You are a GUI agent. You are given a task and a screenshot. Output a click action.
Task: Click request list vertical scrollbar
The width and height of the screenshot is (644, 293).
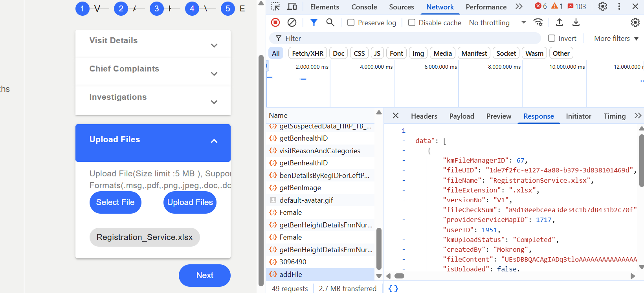coord(379,249)
